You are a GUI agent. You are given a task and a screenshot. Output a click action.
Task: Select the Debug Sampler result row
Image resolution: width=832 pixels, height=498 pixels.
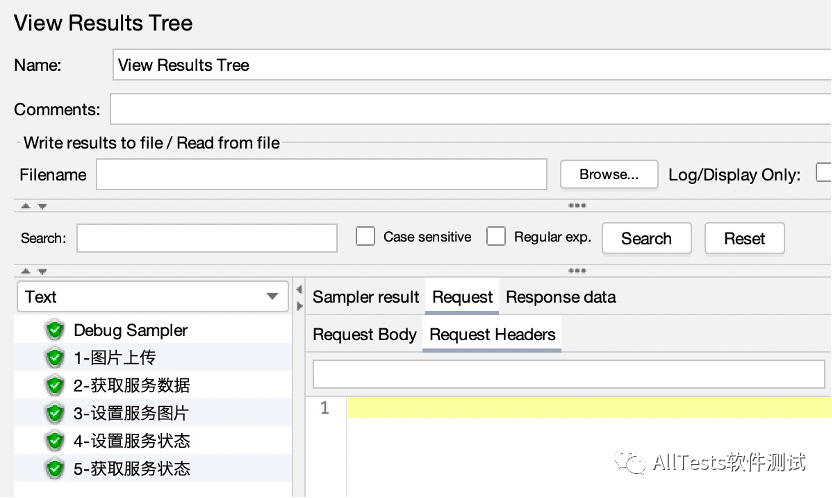tap(153, 330)
